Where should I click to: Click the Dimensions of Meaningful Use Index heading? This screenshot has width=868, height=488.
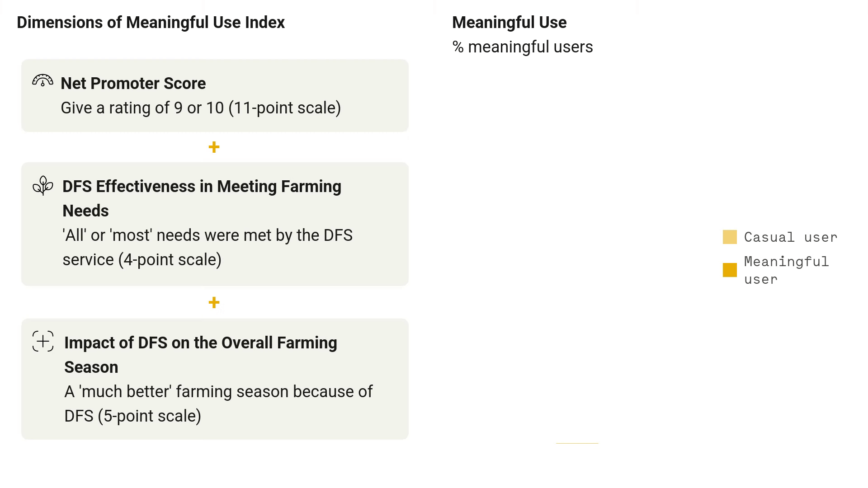click(151, 23)
